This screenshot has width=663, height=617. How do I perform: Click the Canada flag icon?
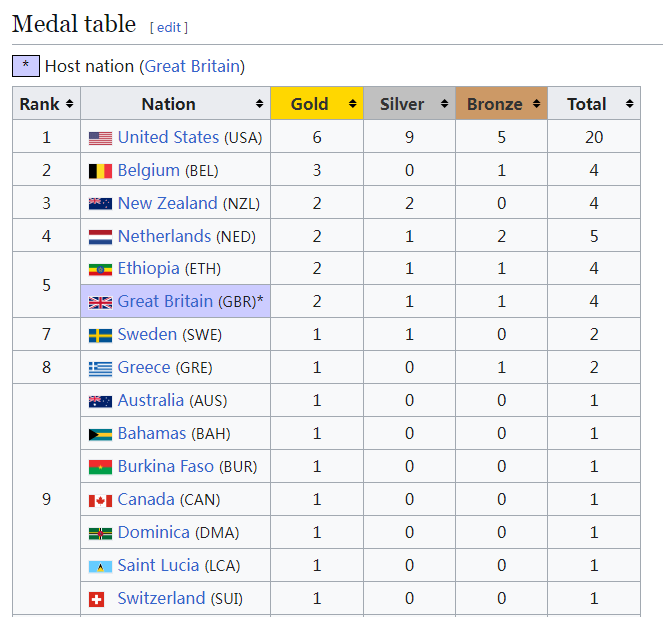(100, 500)
